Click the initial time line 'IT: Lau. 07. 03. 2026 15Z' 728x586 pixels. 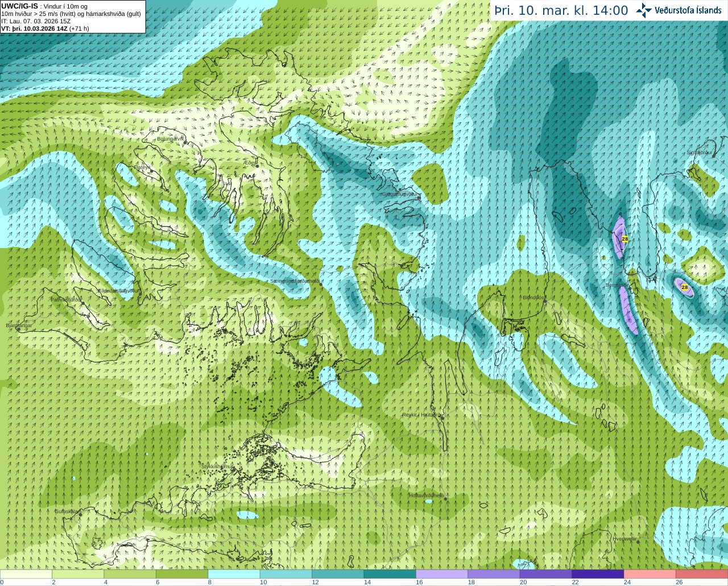click(36, 21)
